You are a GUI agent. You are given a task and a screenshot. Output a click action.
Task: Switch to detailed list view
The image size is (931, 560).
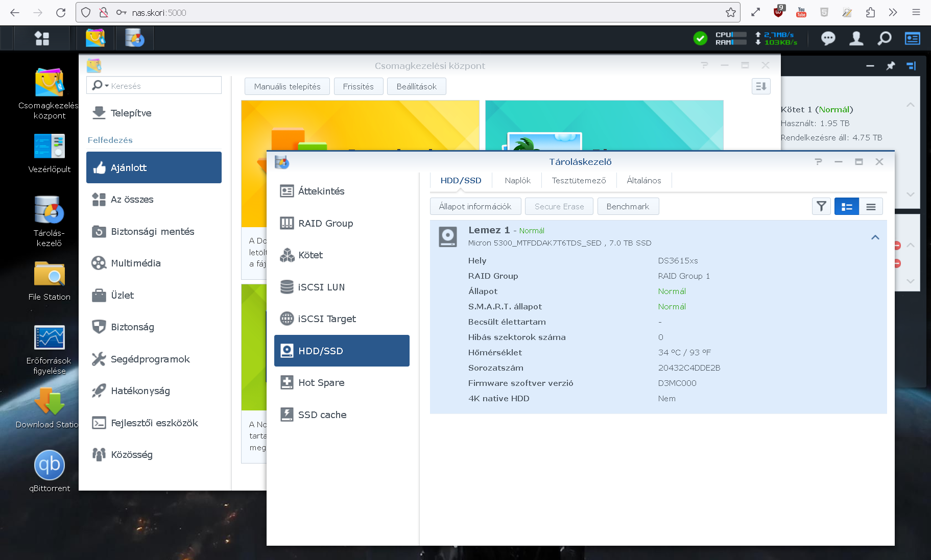(x=846, y=206)
